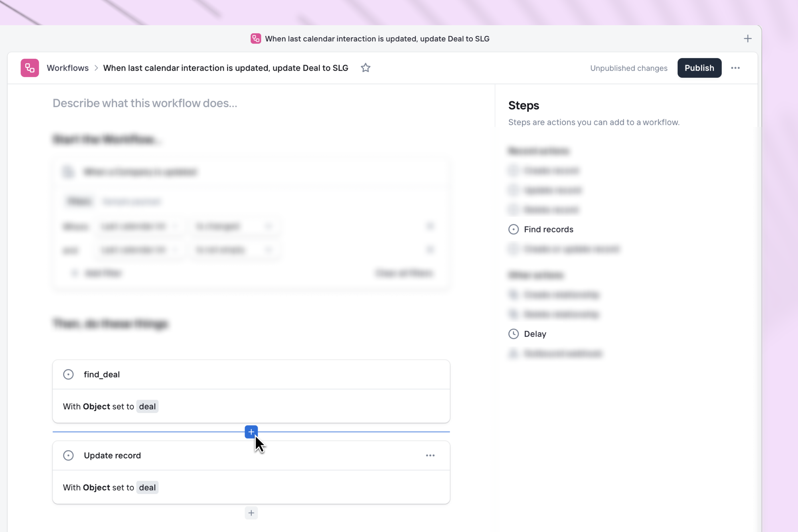Open the header three-dot options menu

pyautogui.click(x=735, y=68)
